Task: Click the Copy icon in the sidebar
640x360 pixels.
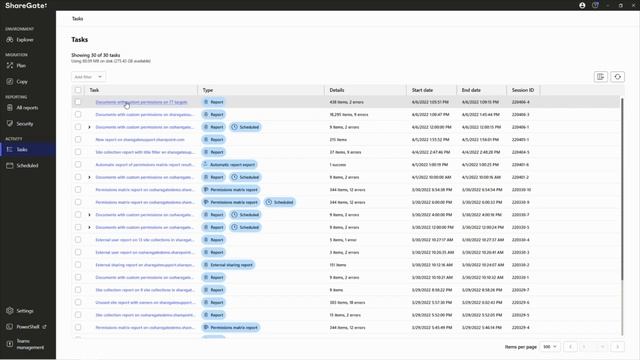Action: coord(10,82)
